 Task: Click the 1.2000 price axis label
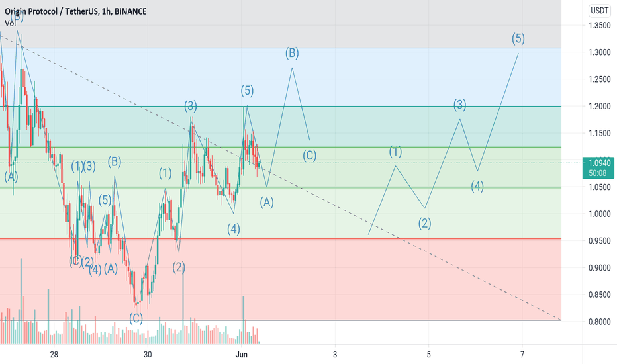pos(600,107)
